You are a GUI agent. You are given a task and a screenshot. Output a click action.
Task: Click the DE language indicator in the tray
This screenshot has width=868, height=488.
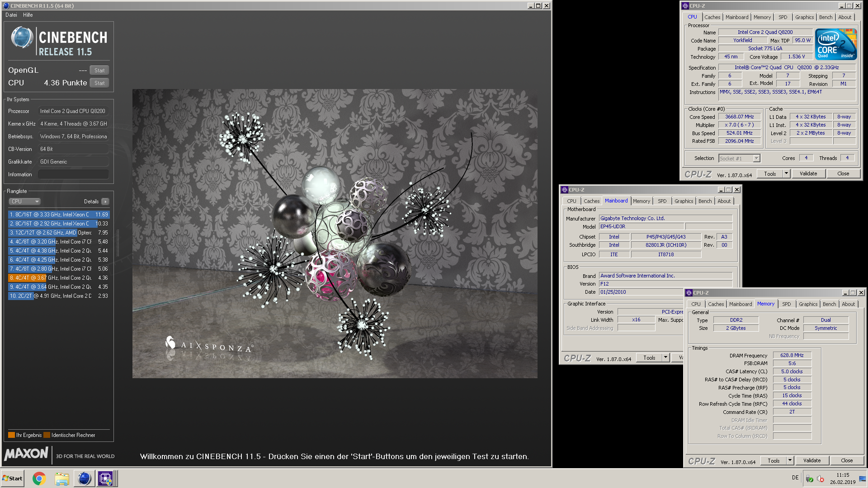pos(795,478)
